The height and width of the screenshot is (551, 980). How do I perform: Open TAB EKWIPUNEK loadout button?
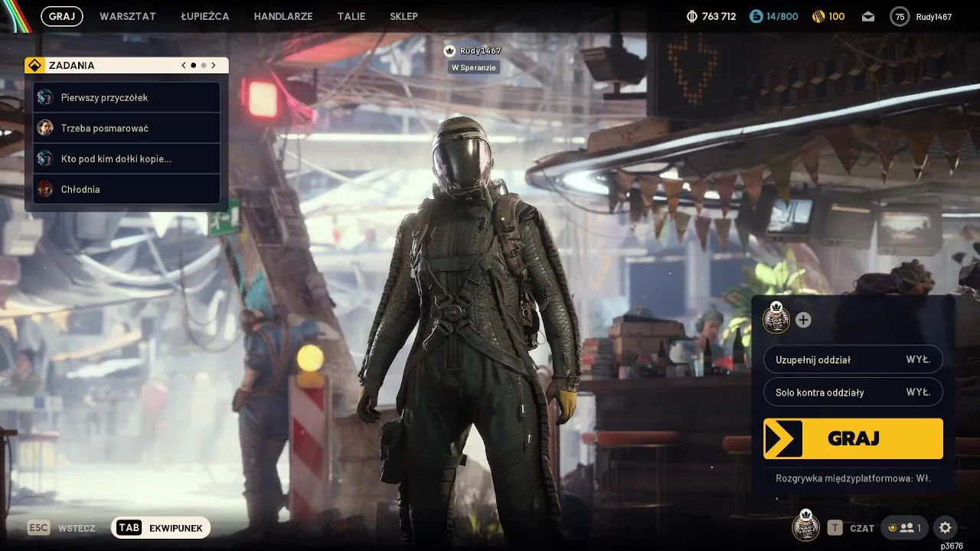click(161, 528)
